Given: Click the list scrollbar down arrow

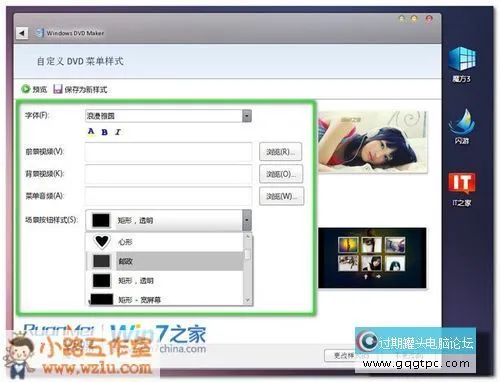Looking at the screenshot, I should (x=247, y=300).
